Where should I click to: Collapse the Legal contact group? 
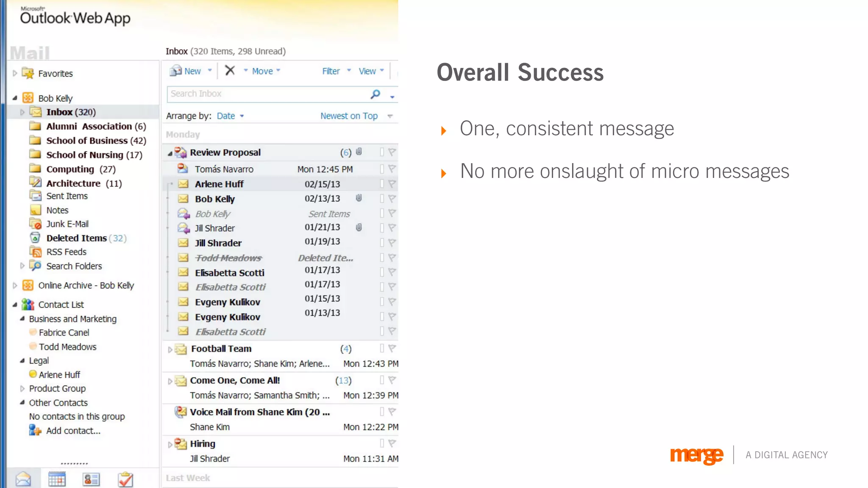(22, 360)
